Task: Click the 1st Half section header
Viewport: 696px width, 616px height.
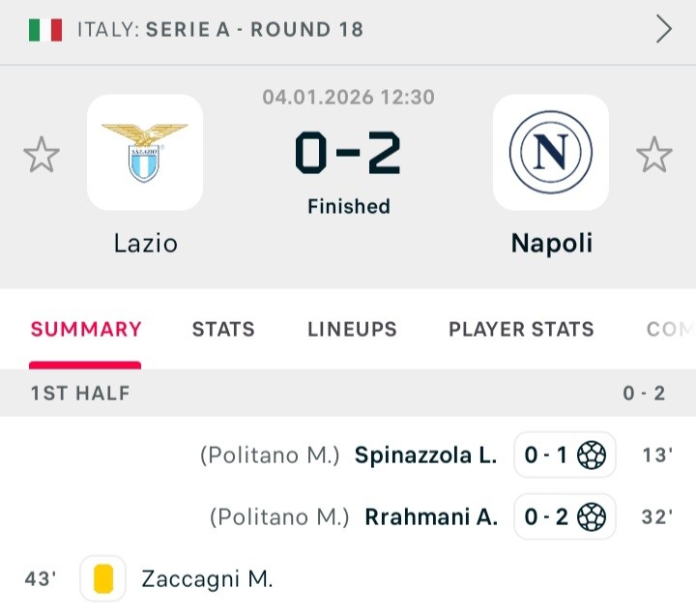Action: tap(80, 393)
